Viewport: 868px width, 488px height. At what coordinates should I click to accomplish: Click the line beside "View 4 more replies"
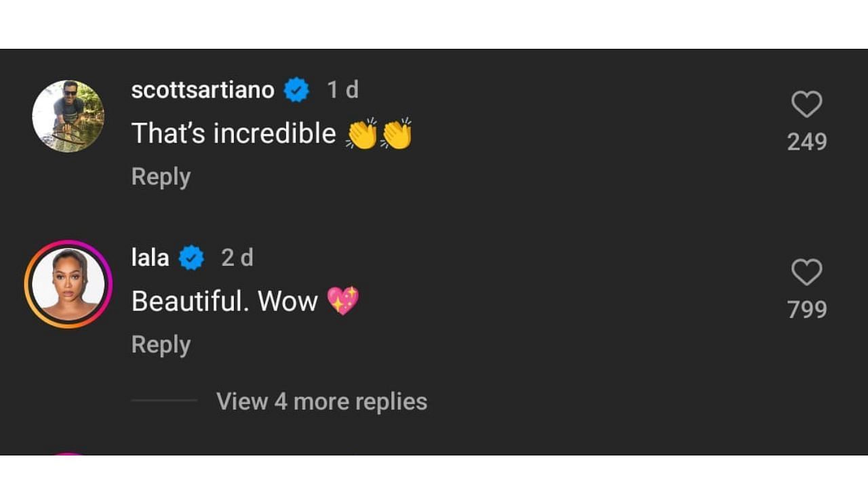click(x=164, y=401)
